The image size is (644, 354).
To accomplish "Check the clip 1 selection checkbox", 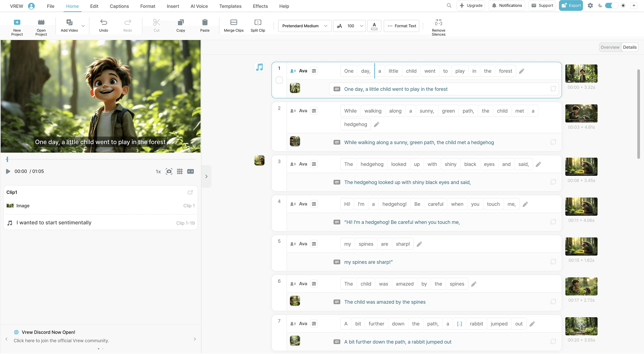I will 279,80.
